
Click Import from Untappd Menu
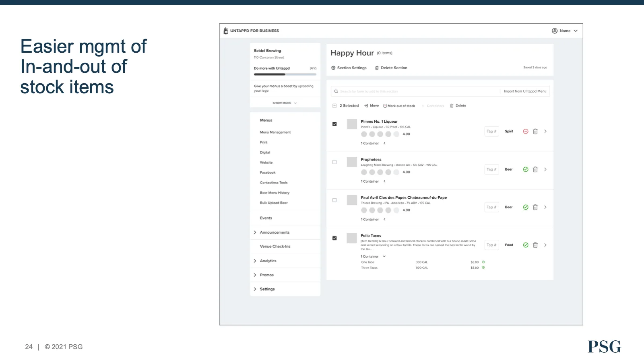tap(525, 91)
